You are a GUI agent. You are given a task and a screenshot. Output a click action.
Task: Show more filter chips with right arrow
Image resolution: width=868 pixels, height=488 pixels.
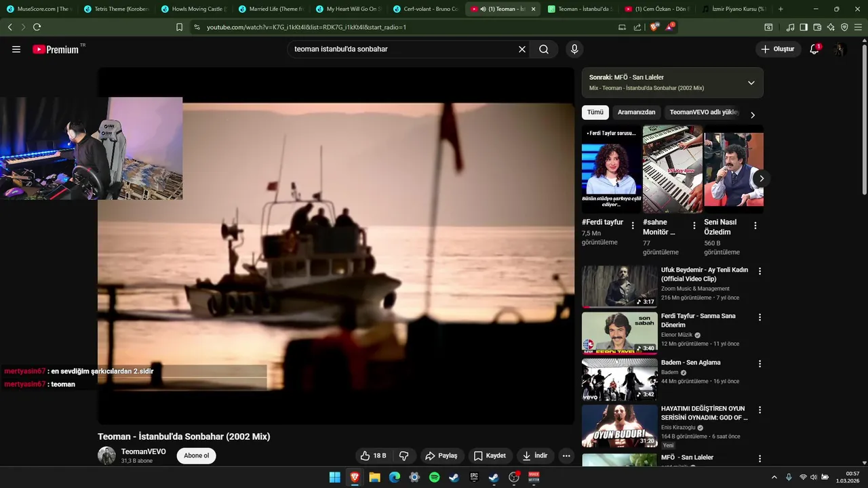(752, 115)
